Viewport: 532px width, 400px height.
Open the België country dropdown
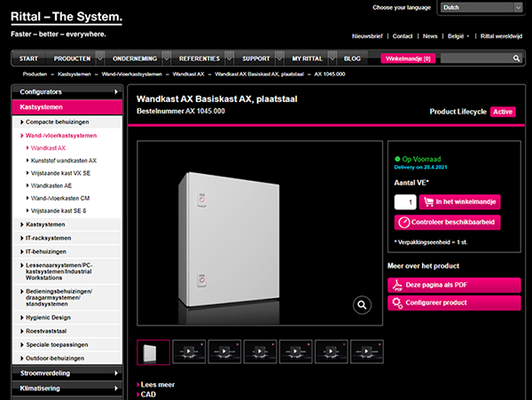pyautogui.click(x=457, y=36)
